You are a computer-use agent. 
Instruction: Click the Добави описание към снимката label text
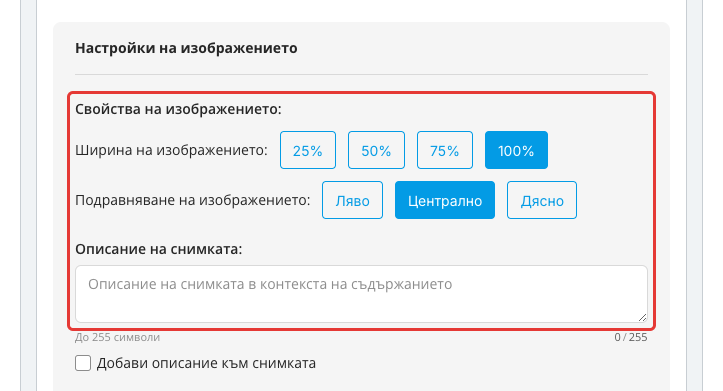(x=206, y=363)
